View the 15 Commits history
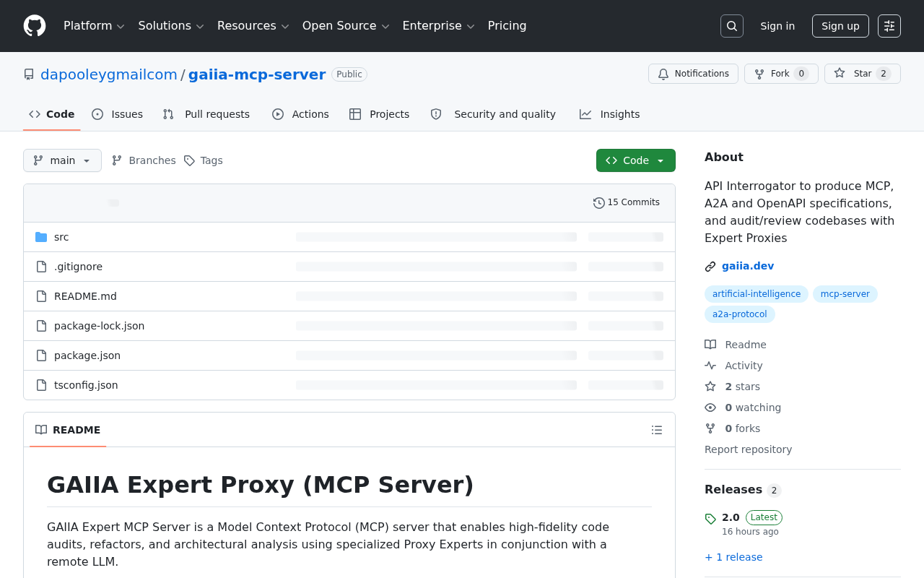This screenshot has height=578, width=924. coord(627,203)
